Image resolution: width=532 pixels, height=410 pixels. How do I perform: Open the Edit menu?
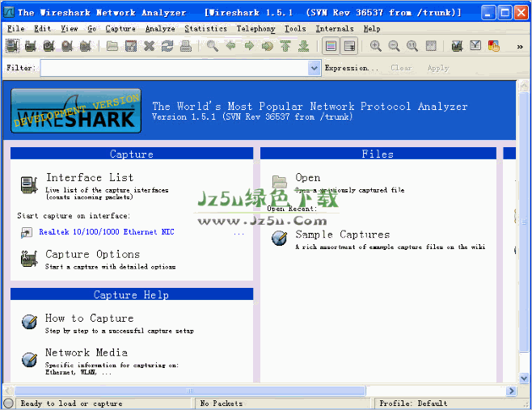tap(42, 28)
